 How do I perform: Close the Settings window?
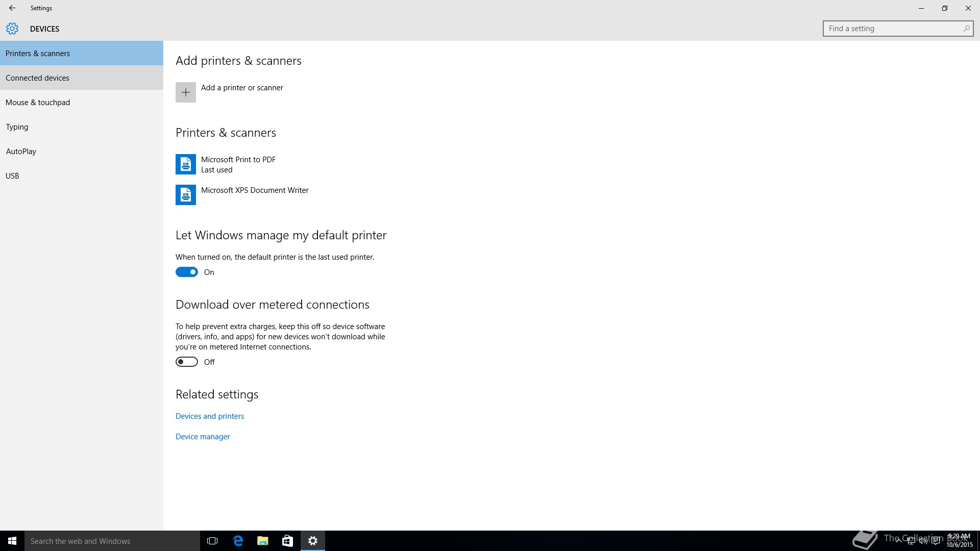968,8
